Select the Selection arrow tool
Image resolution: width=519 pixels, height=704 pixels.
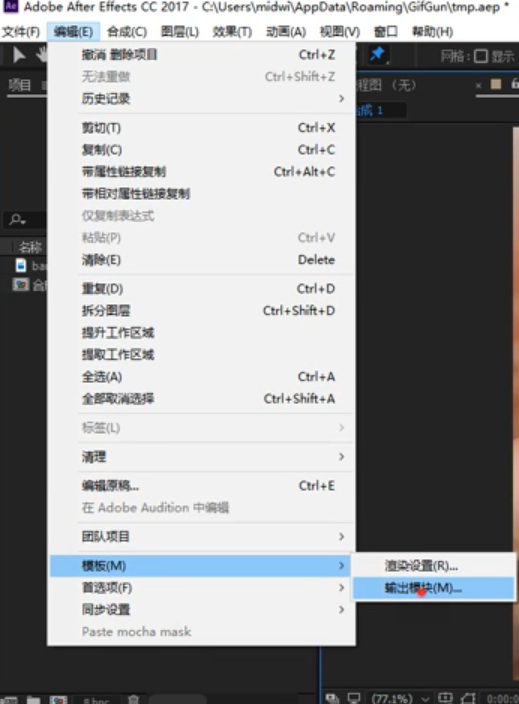tap(18, 55)
